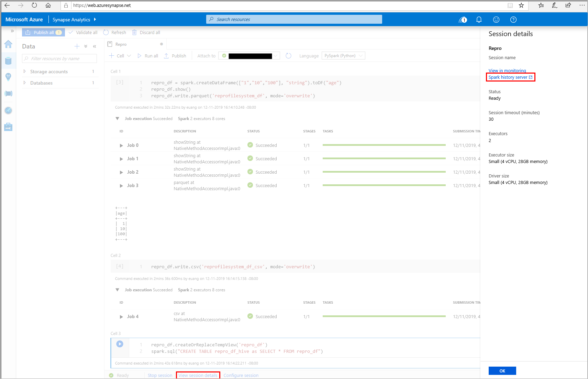588x379 pixels.
Task: Click the Publish all button
Action: 44,32
